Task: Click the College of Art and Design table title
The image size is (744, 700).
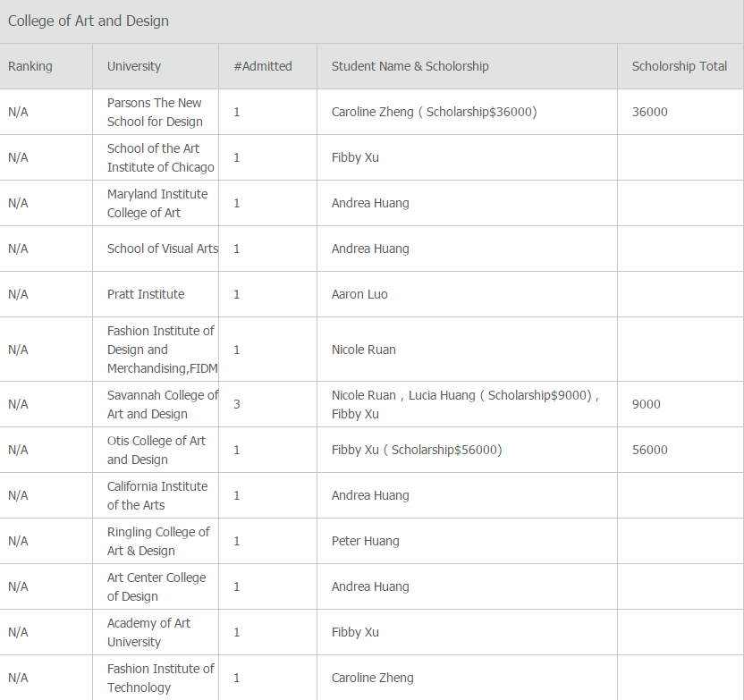Action: tap(89, 21)
